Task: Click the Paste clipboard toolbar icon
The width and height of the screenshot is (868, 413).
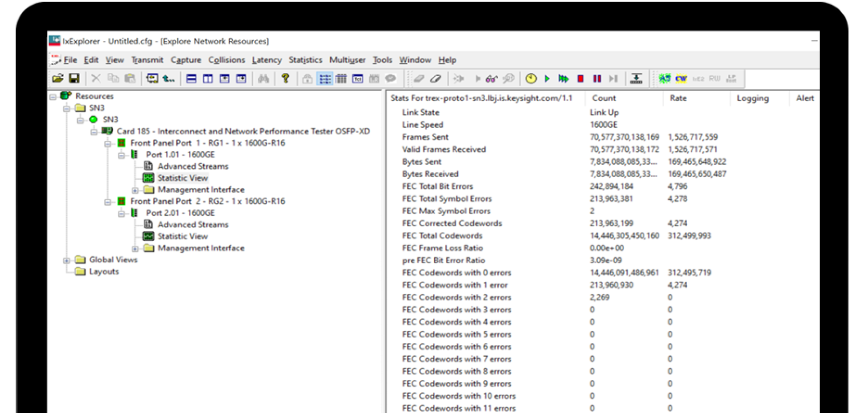Action: pyautogui.click(x=130, y=78)
